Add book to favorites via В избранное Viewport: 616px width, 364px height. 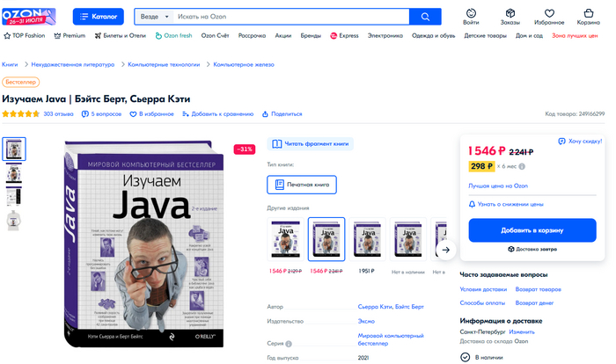(151, 114)
